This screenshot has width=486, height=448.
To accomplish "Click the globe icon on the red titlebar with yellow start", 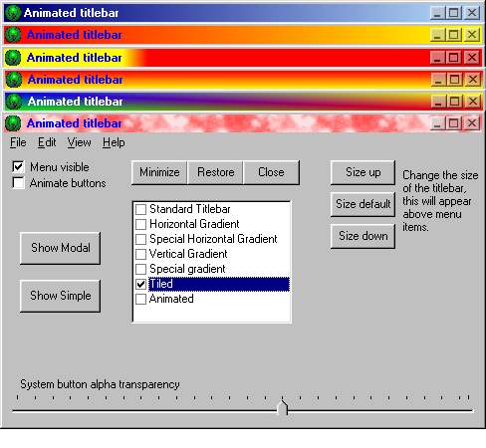I will pyautogui.click(x=13, y=57).
